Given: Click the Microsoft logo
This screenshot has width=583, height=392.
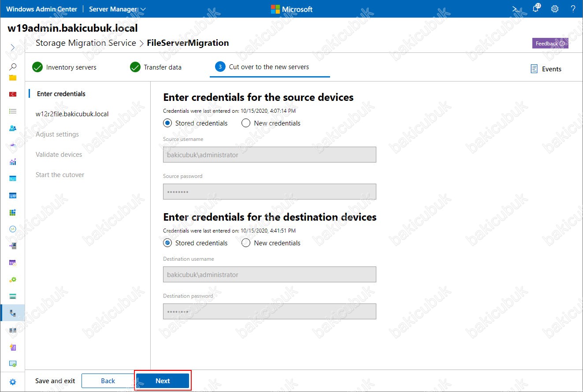Looking at the screenshot, I should click(291, 9).
